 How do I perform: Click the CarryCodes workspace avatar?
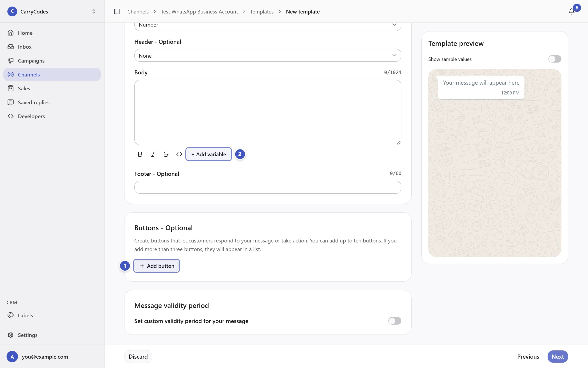point(12,11)
